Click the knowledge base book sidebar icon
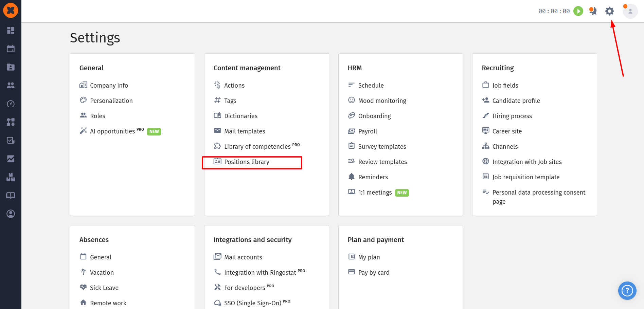This screenshot has height=309, width=644. click(x=11, y=196)
